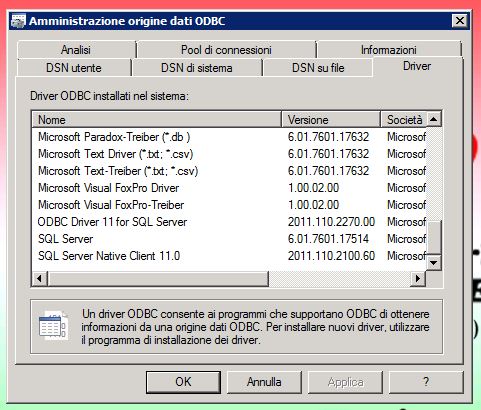The image size is (481, 410).
Task: Click version 6.01.7601.17632 of Text Driver
Action: coord(328,154)
